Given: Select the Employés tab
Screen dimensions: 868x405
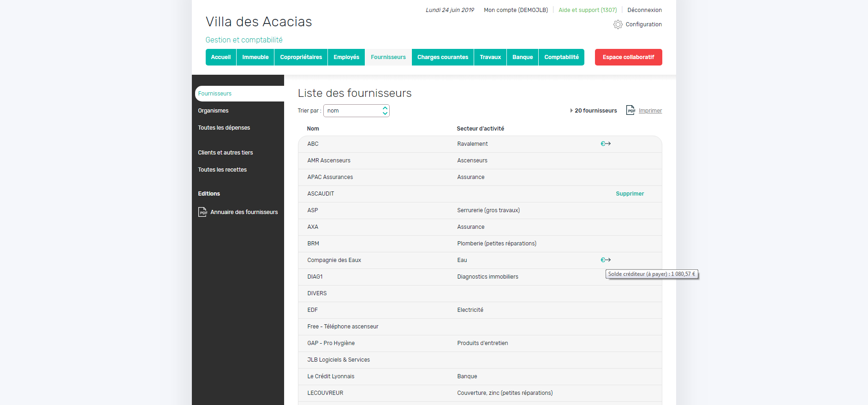Looking at the screenshot, I should point(346,57).
